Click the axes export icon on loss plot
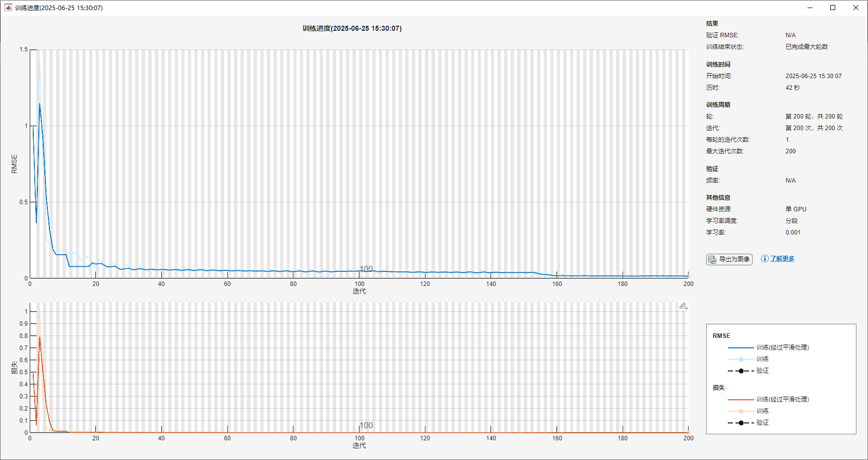 pyautogui.click(x=683, y=306)
